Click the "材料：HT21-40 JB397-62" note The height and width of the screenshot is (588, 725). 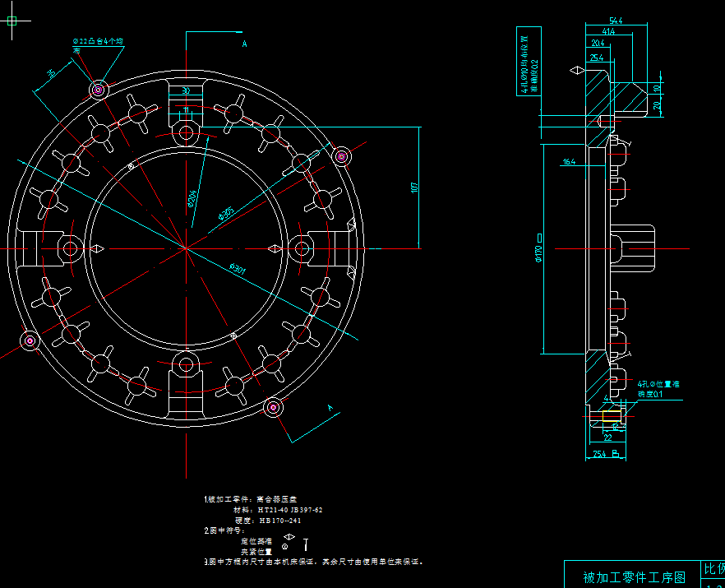[279, 510]
